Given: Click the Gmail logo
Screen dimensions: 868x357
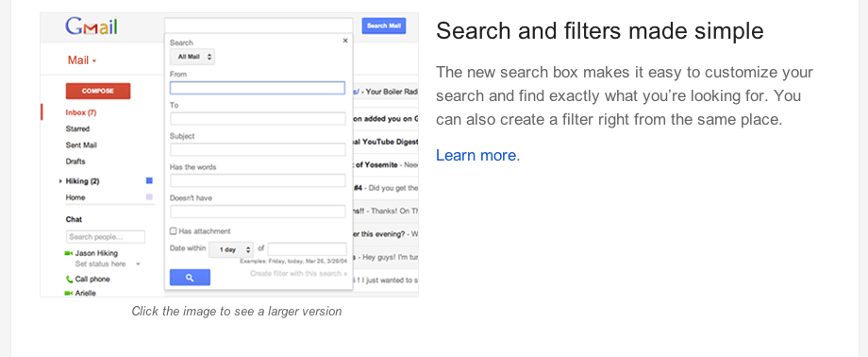Looking at the screenshot, I should click(92, 26).
